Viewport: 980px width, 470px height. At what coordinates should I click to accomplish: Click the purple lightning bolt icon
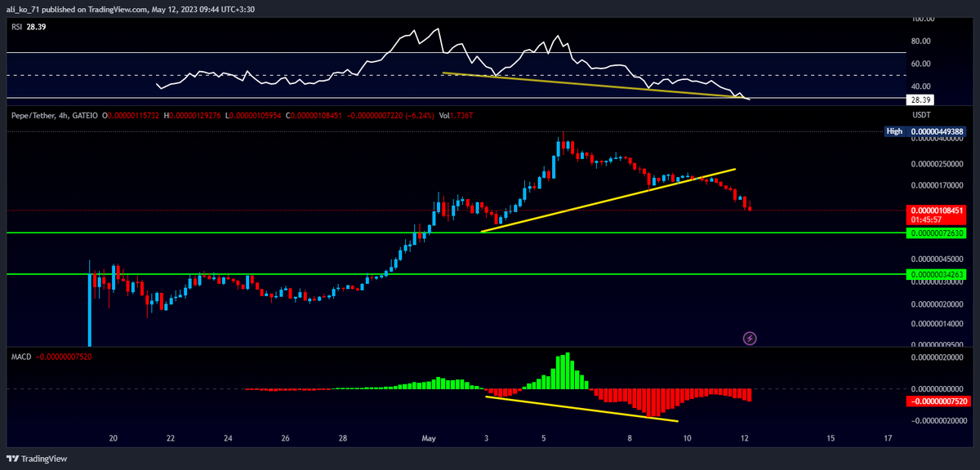pos(750,337)
